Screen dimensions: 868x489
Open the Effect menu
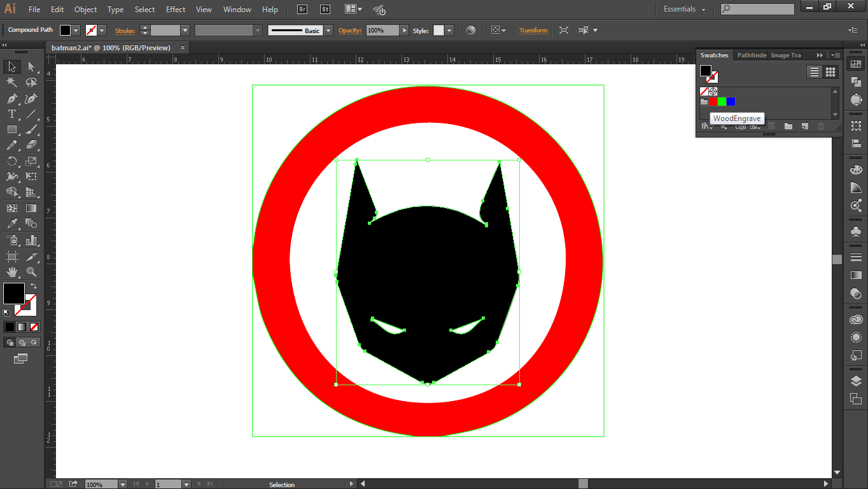point(176,10)
